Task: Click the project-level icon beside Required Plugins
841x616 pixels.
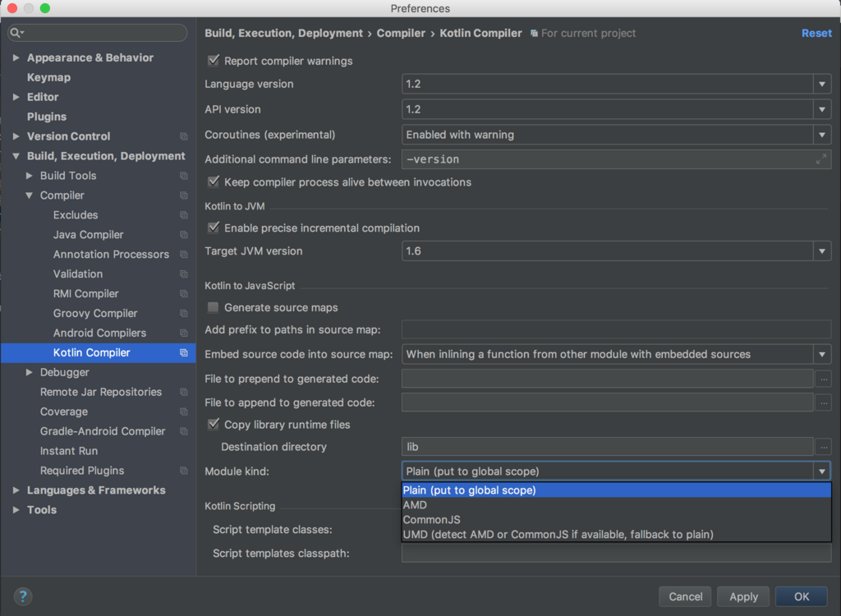Action: 183,471
